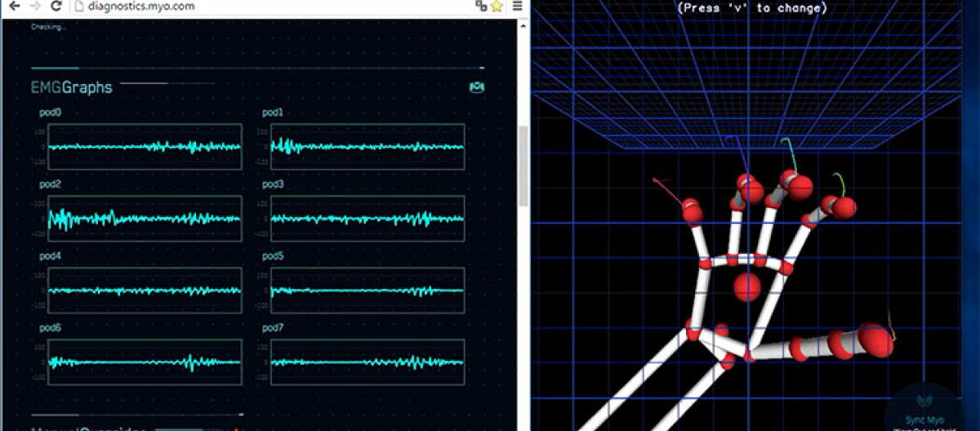Viewport: 980px width, 431px height.
Task: Select the pod3 EMG graph
Action: pos(367,219)
